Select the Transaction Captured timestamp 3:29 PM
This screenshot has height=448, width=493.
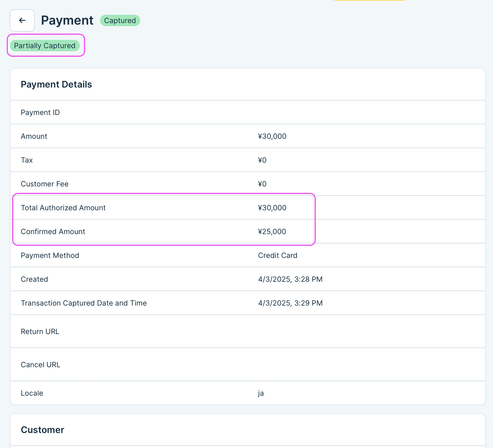(290, 303)
